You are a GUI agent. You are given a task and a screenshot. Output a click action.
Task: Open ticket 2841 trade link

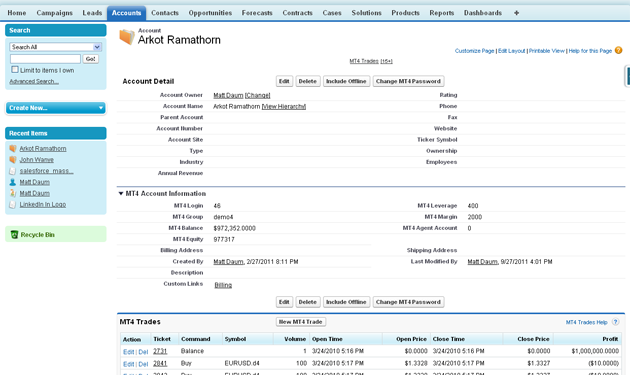click(160, 363)
